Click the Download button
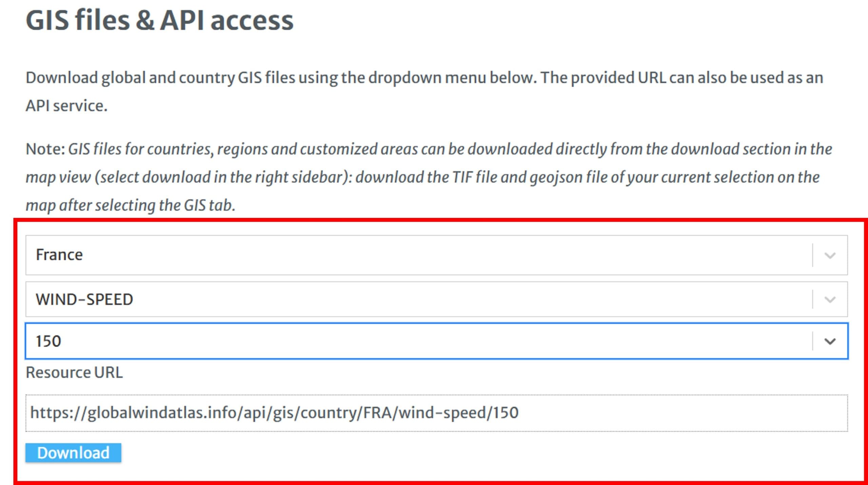Image resolution: width=868 pixels, height=485 pixels. tap(73, 452)
